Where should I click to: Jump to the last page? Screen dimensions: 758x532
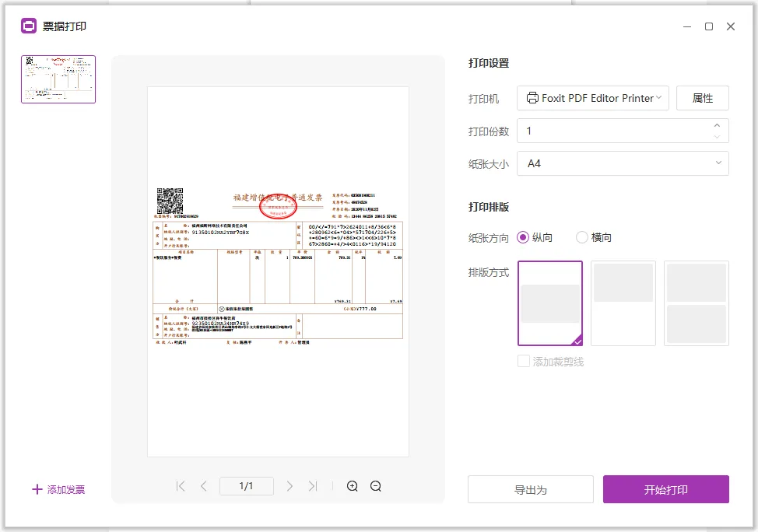tap(313, 485)
